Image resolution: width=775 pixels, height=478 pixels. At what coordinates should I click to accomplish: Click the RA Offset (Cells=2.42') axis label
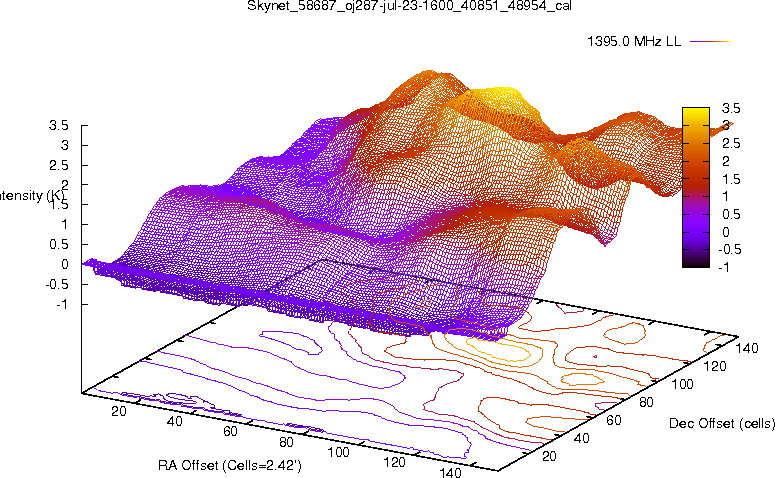pos(230,465)
